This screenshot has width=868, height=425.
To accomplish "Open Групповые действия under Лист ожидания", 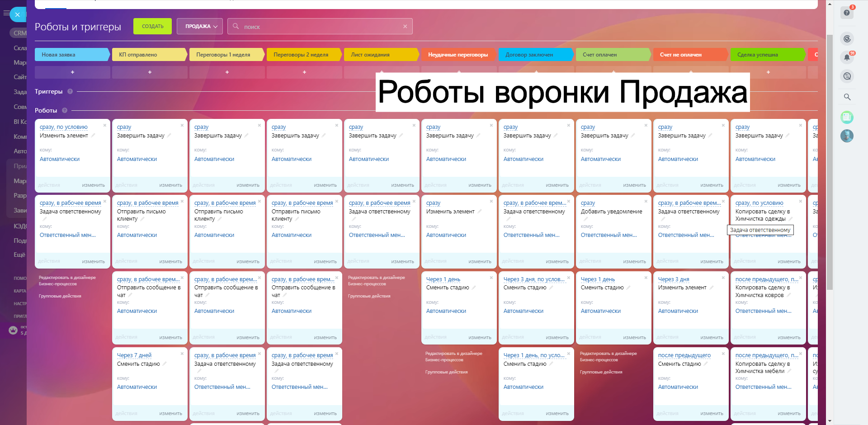I will click(369, 296).
